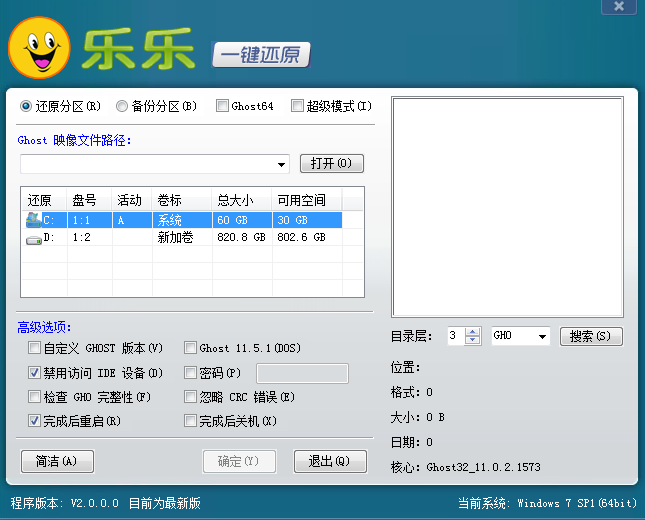This screenshot has height=520, width=645.
Task: Click the smiley face logo icon
Action: [40, 50]
